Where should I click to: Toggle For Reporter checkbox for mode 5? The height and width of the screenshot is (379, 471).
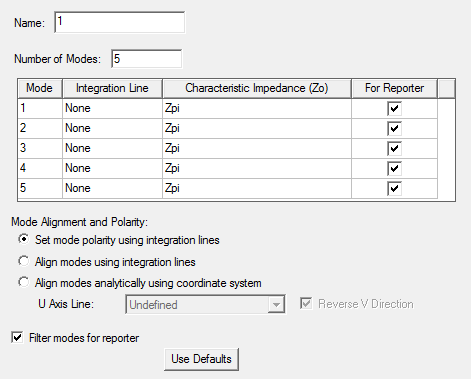tap(394, 189)
